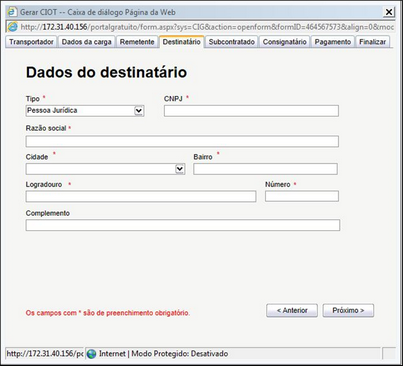Screen dimensions: 403x366
Task: Click 'Modo Protegido: Desativado' status text
Action: tap(180, 354)
